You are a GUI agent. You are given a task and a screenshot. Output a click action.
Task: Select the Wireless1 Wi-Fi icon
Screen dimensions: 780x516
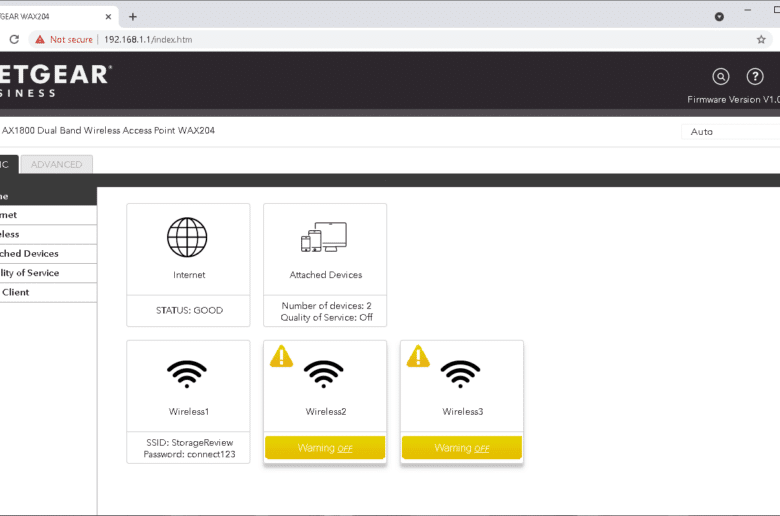187,374
